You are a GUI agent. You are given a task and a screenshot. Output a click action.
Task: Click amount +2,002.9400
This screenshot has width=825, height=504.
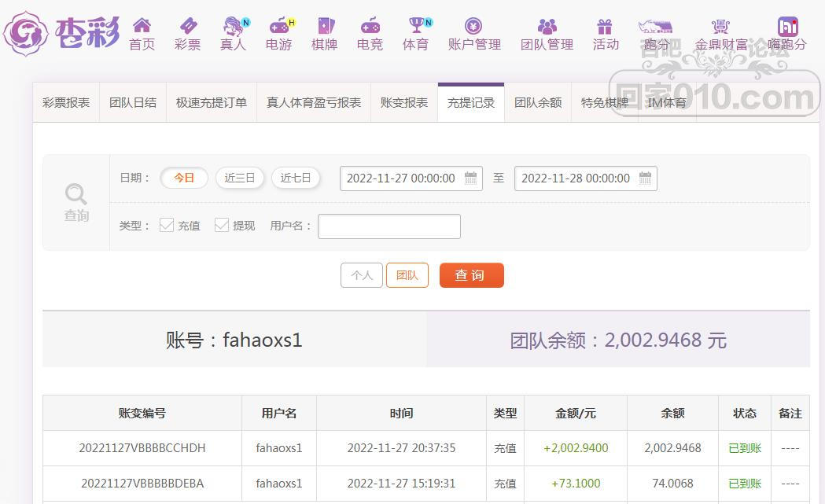(576, 448)
